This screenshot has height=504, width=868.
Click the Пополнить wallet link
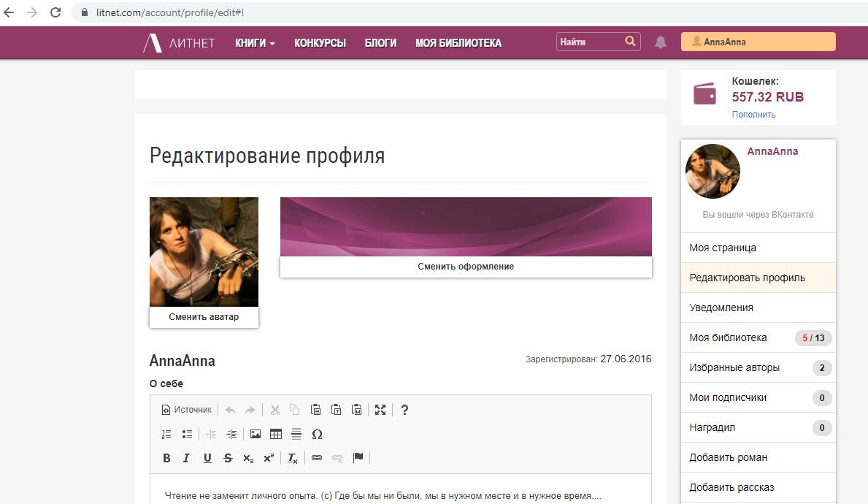[753, 115]
